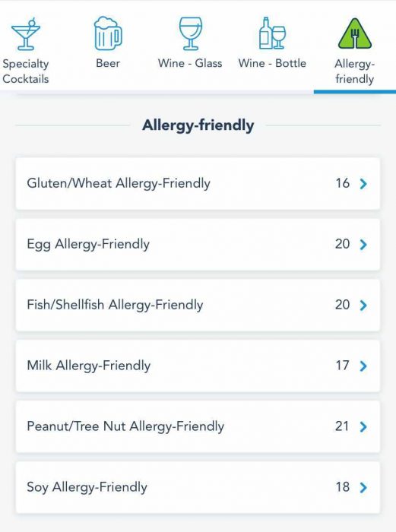Open the Soy Allergy-Friendly text link
This screenshot has height=532, width=396.
87,487
